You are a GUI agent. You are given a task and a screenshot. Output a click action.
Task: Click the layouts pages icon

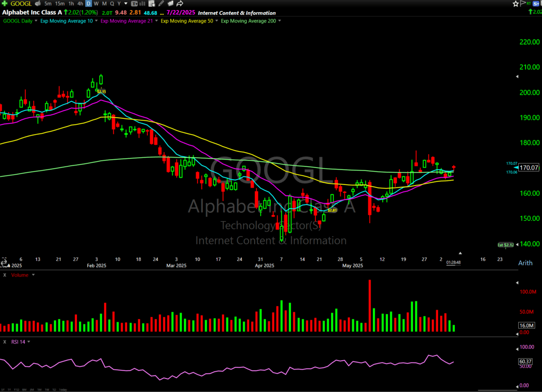click(170, 4)
